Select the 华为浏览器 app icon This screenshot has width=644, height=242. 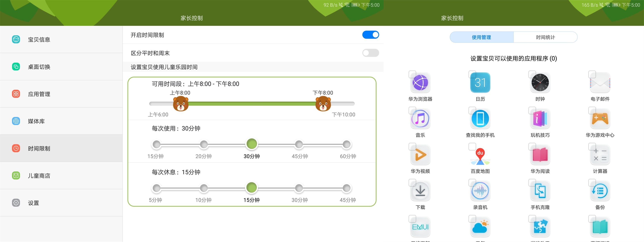pos(420,82)
